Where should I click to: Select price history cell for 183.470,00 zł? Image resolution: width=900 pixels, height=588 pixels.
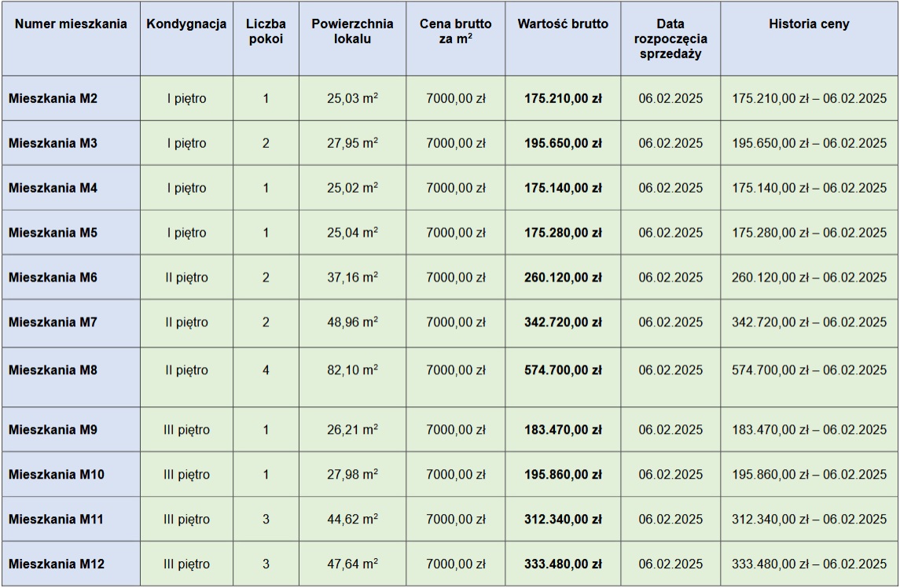pos(809,430)
